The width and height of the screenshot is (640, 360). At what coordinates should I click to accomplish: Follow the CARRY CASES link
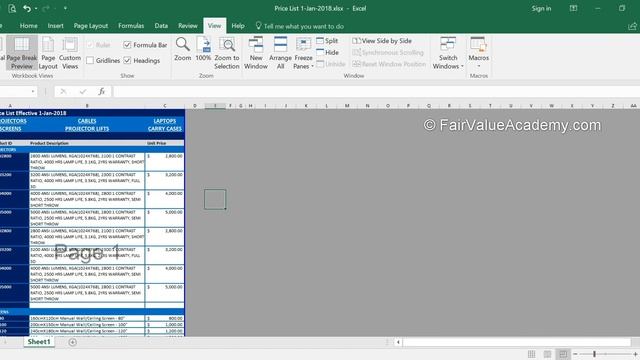coord(164,129)
